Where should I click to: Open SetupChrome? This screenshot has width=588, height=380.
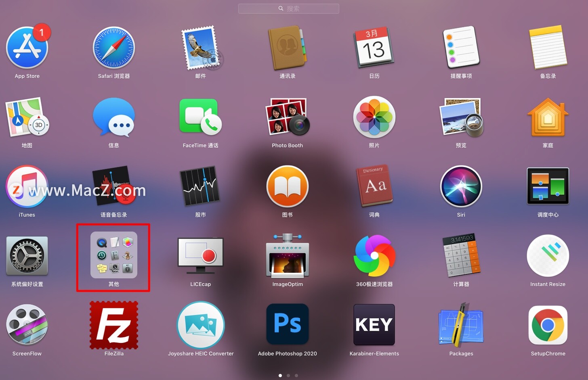[x=548, y=325]
